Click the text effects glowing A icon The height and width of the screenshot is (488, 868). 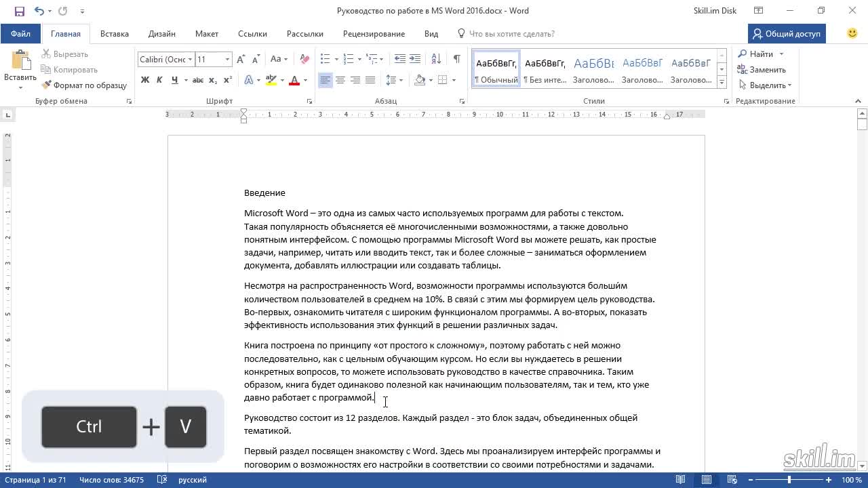(249, 80)
